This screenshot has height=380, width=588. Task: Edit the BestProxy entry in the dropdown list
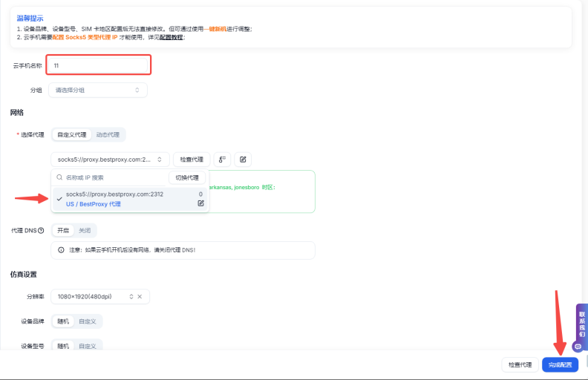point(200,203)
